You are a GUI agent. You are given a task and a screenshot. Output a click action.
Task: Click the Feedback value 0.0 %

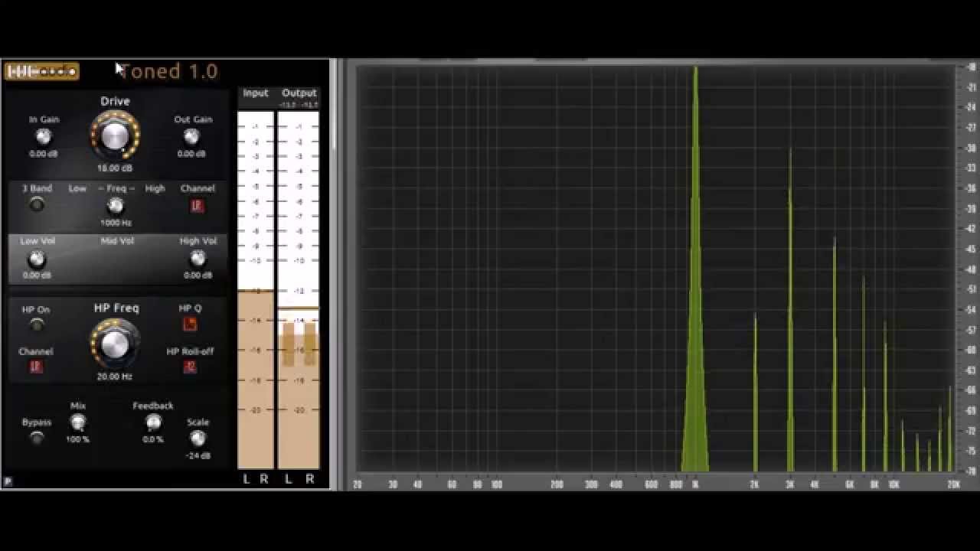[153, 440]
